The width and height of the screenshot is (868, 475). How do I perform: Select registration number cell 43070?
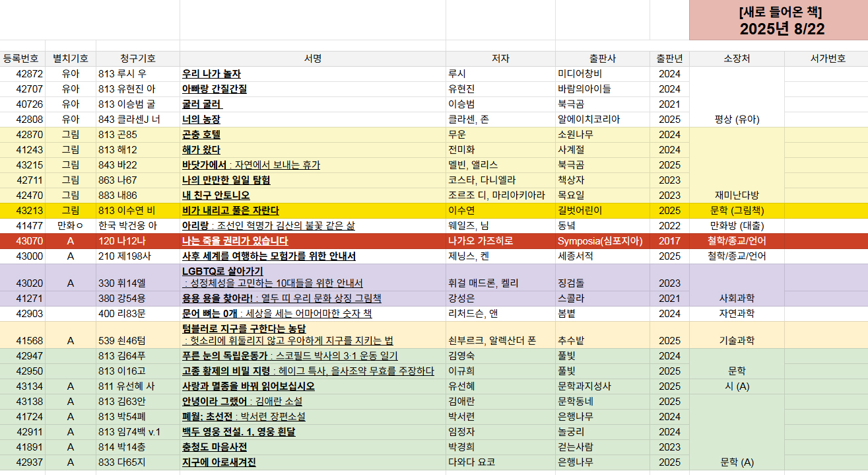click(x=22, y=241)
